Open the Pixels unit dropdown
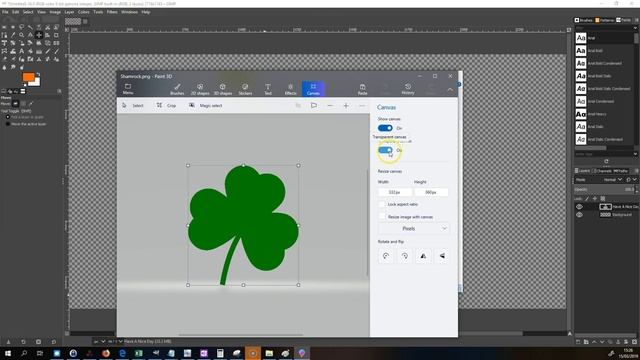This screenshot has height=360, width=640. click(413, 229)
